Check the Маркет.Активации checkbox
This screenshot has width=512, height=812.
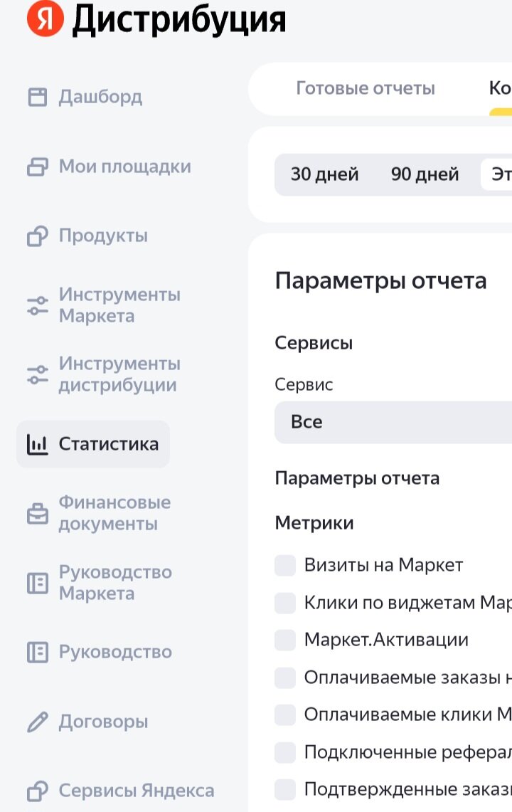click(x=284, y=640)
